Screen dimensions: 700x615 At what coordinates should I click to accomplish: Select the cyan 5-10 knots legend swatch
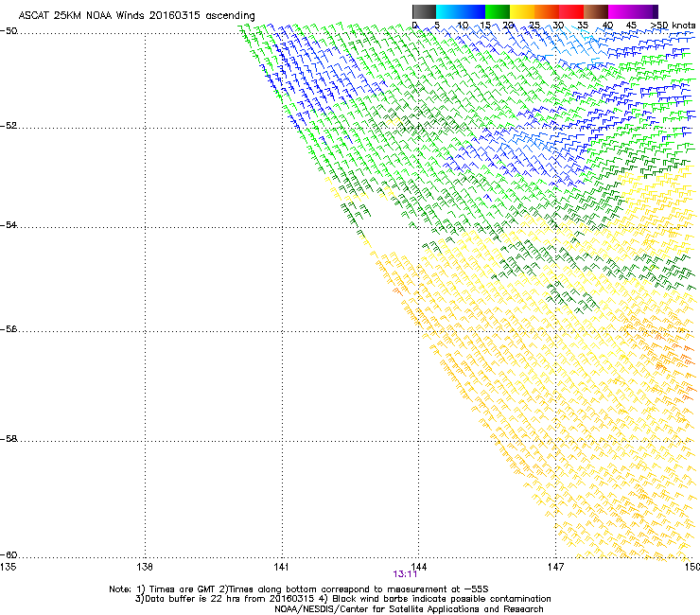(x=448, y=11)
